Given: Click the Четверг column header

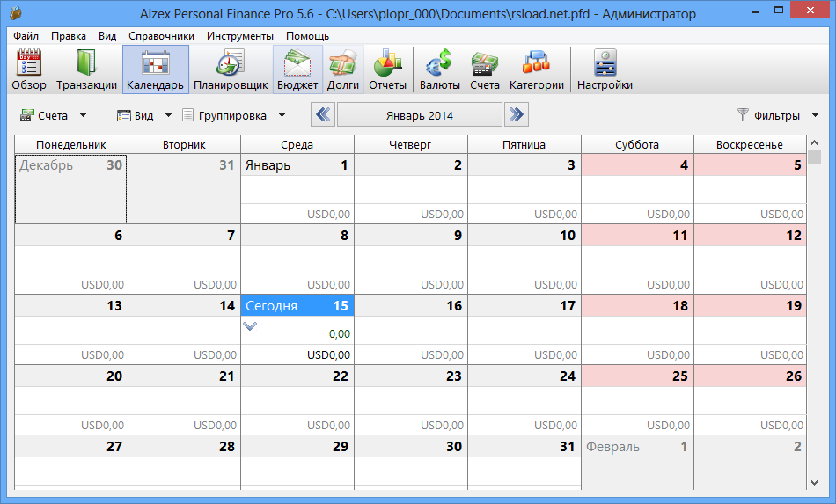Looking at the screenshot, I should pyautogui.click(x=411, y=144).
